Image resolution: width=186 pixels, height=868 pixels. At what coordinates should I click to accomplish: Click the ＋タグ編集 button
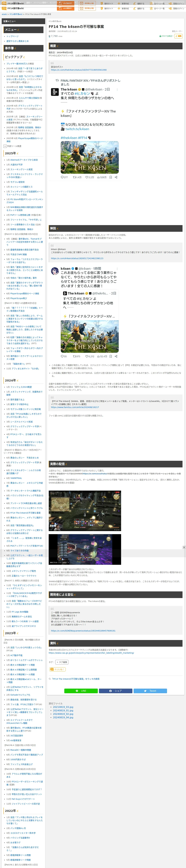pyautogui.click(x=62, y=662)
